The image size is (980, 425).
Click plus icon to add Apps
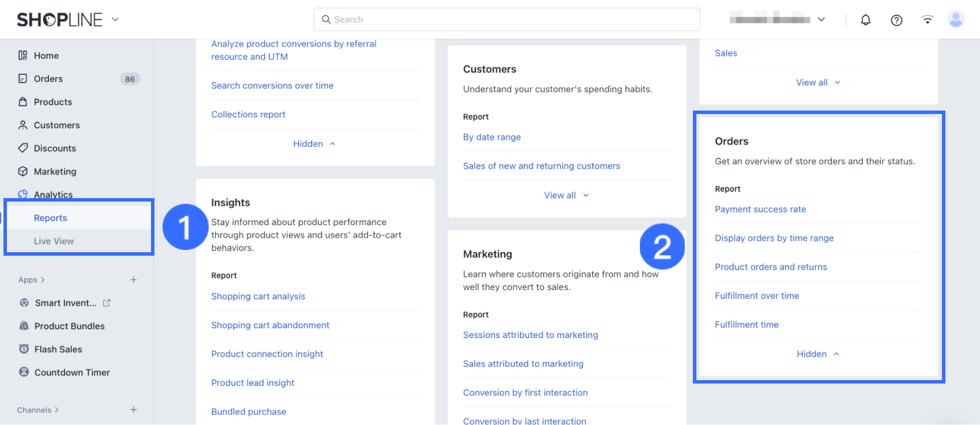[133, 280]
